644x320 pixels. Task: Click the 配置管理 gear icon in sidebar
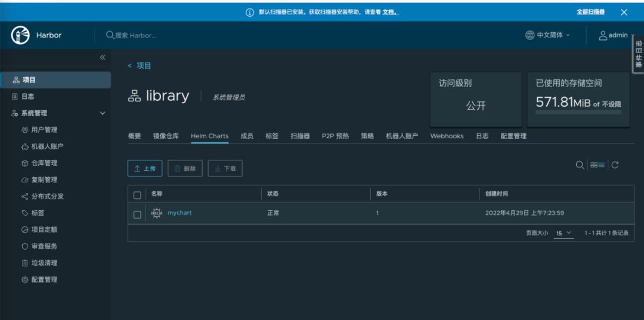click(24, 280)
